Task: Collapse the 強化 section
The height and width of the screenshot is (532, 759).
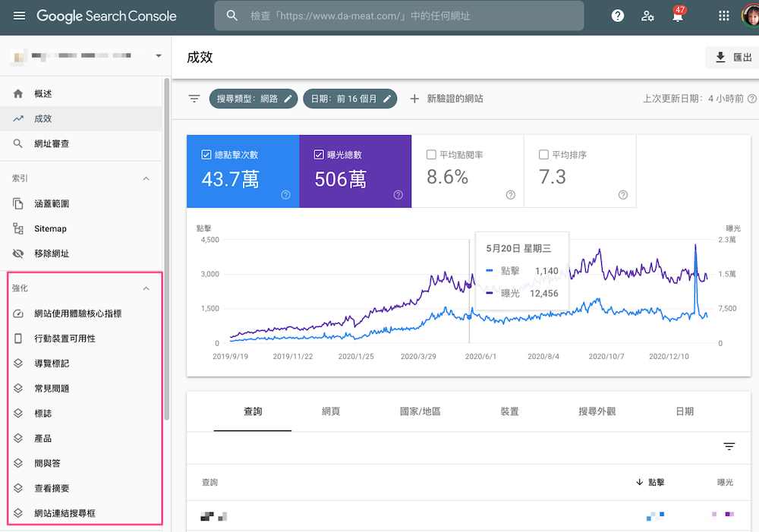Action: [146, 288]
